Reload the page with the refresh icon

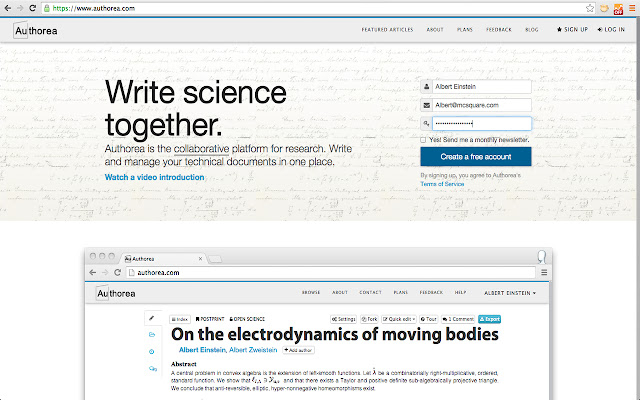(33, 8)
